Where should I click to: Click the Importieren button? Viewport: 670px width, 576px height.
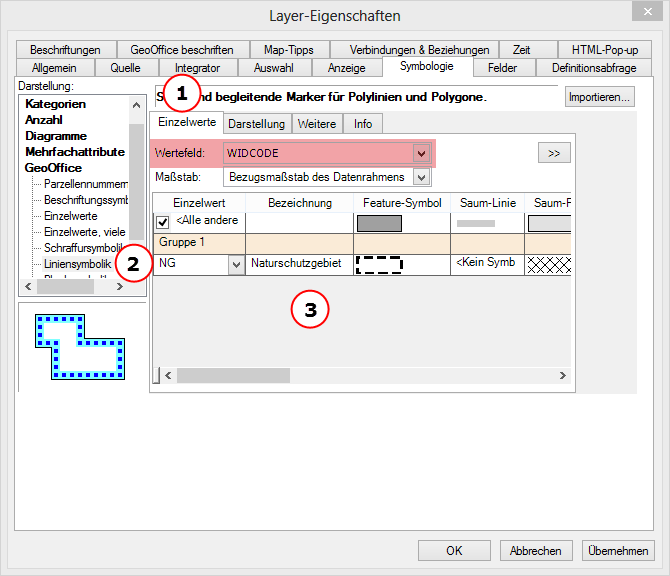pos(600,97)
